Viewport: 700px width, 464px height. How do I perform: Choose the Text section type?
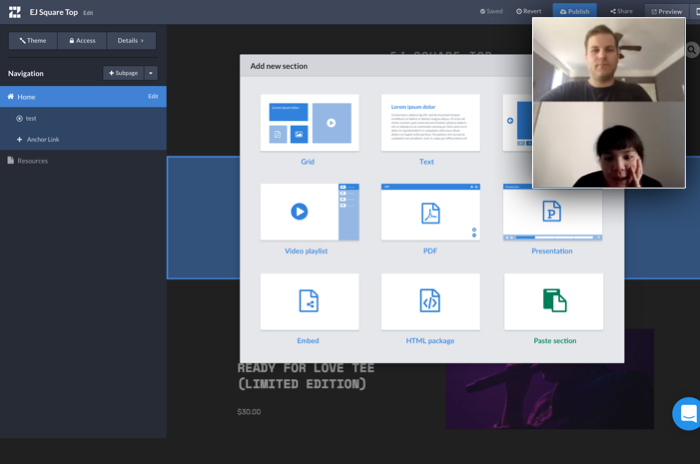(x=430, y=123)
